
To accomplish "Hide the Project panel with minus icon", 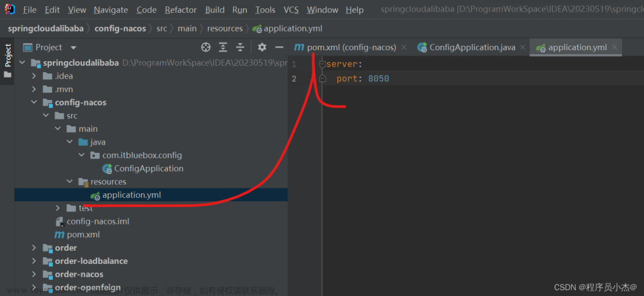I will tap(279, 48).
